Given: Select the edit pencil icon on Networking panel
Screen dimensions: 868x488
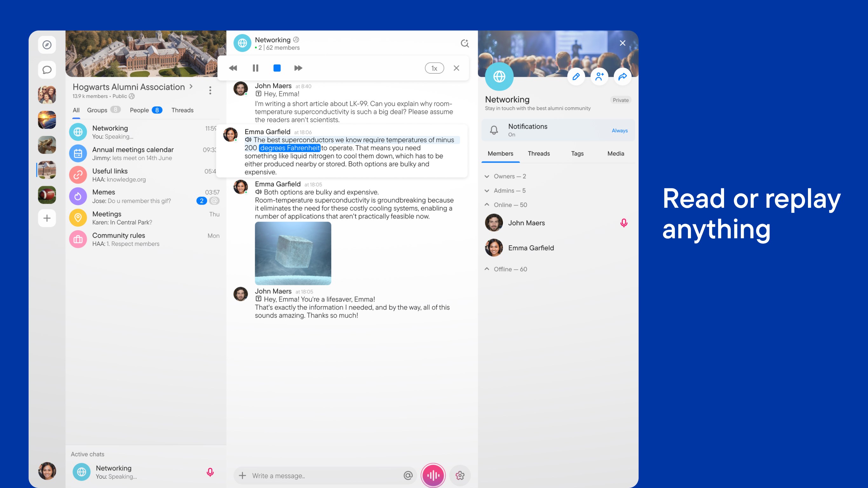Looking at the screenshot, I should [576, 77].
